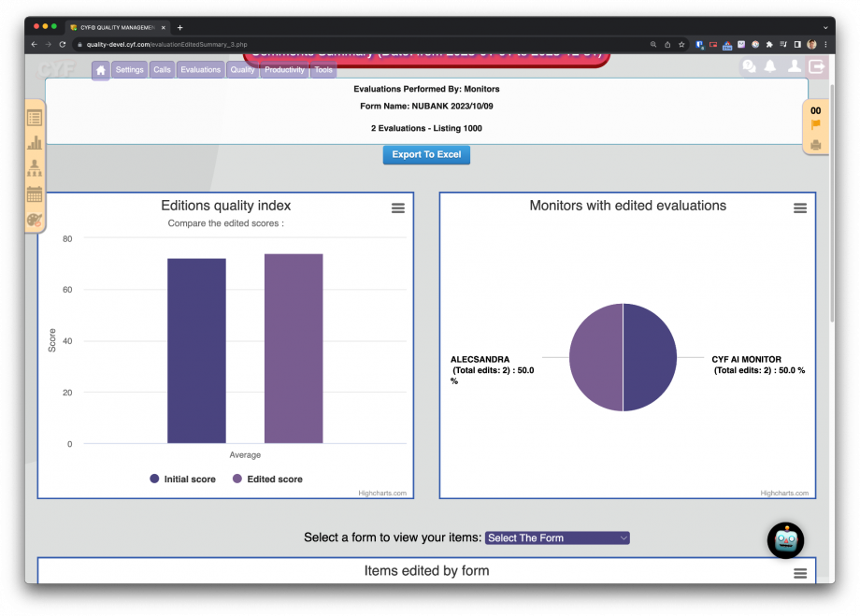Toggle the Initial score legend item

pos(182,478)
